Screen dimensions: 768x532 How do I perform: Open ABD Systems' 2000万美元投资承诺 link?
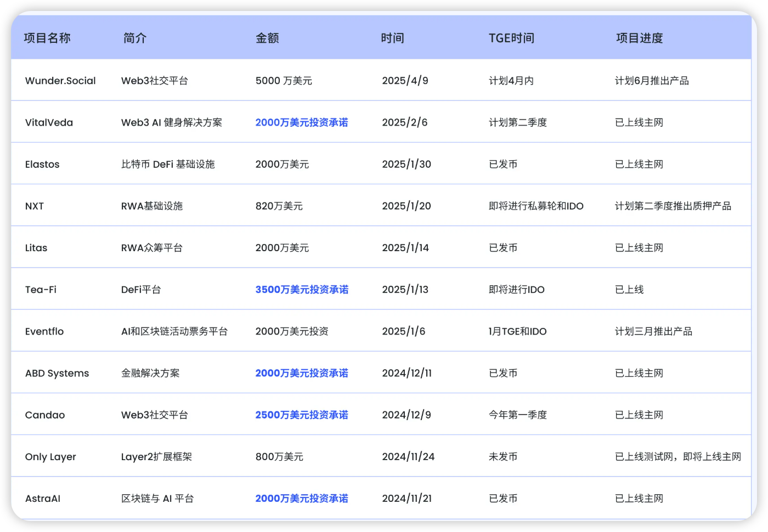pyautogui.click(x=302, y=373)
